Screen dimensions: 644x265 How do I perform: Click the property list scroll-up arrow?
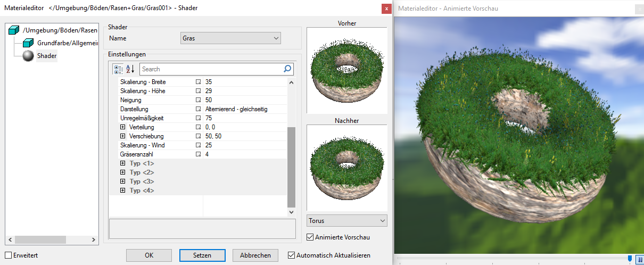pyautogui.click(x=291, y=82)
